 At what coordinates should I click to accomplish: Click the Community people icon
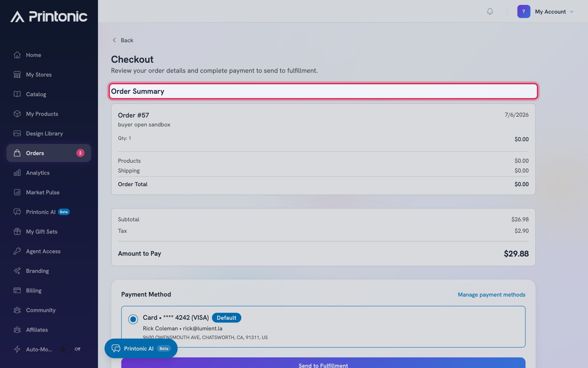[17, 310]
